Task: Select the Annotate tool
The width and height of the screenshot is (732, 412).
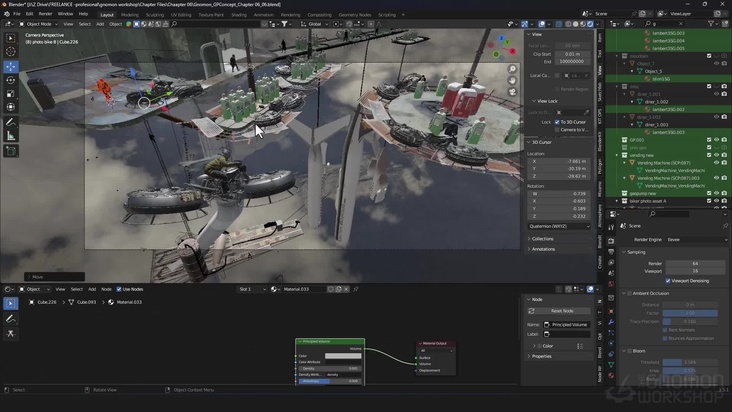Action: [11, 122]
